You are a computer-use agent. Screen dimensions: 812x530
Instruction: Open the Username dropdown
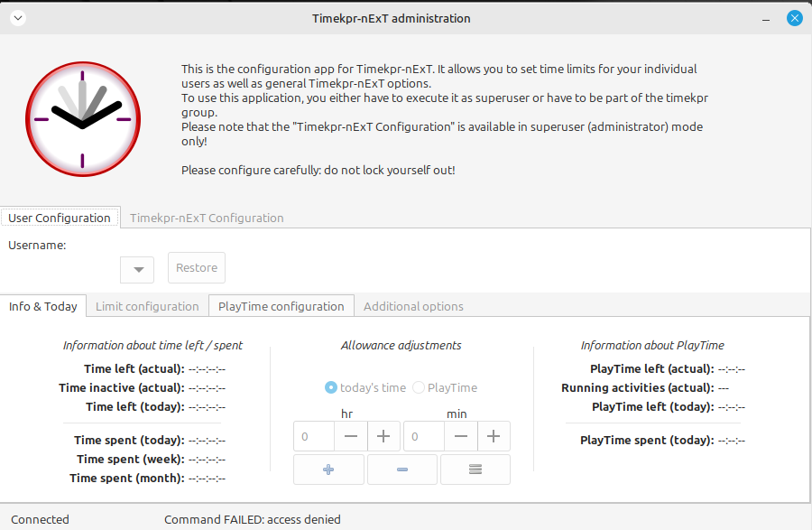[x=137, y=269]
